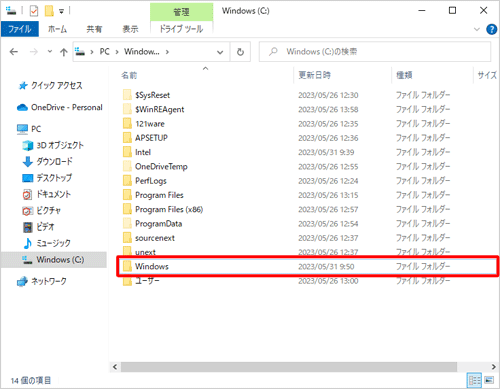This screenshot has height=389, width=500.
Task: Open the quick access toolbar customize dropdown
Action: point(61,11)
